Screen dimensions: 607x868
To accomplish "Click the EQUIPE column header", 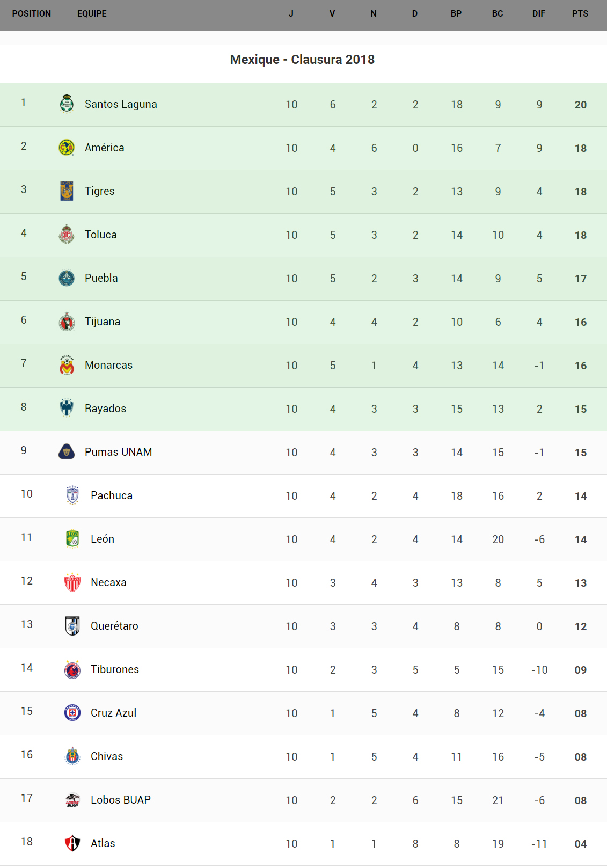I will tap(92, 14).
